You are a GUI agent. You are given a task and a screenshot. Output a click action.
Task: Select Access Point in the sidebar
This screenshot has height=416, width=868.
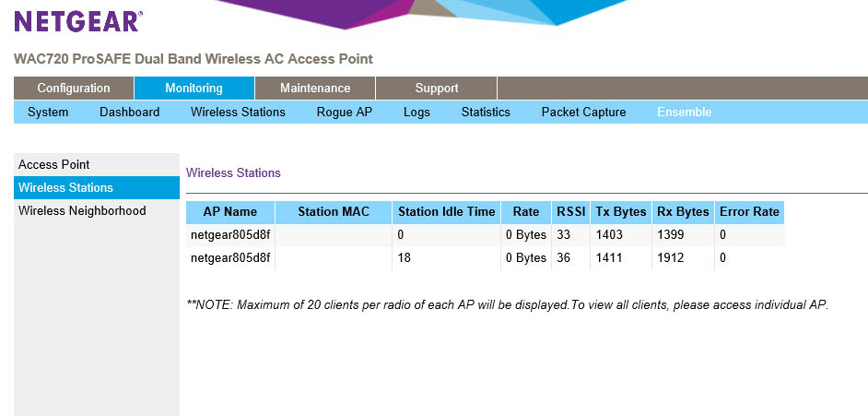click(97, 164)
